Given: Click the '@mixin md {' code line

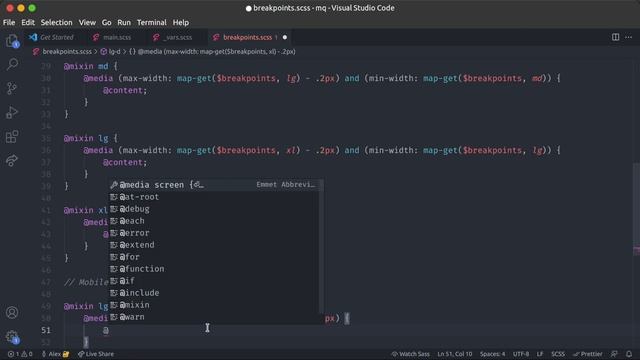Looking at the screenshot, I should click(91, 66).
